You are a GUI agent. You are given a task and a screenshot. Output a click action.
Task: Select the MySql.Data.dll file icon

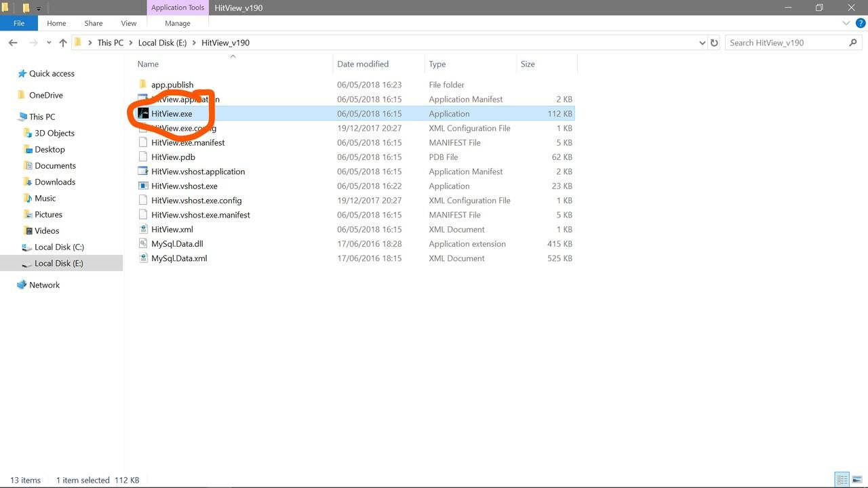pyautogui.click(x=142, y=244)
